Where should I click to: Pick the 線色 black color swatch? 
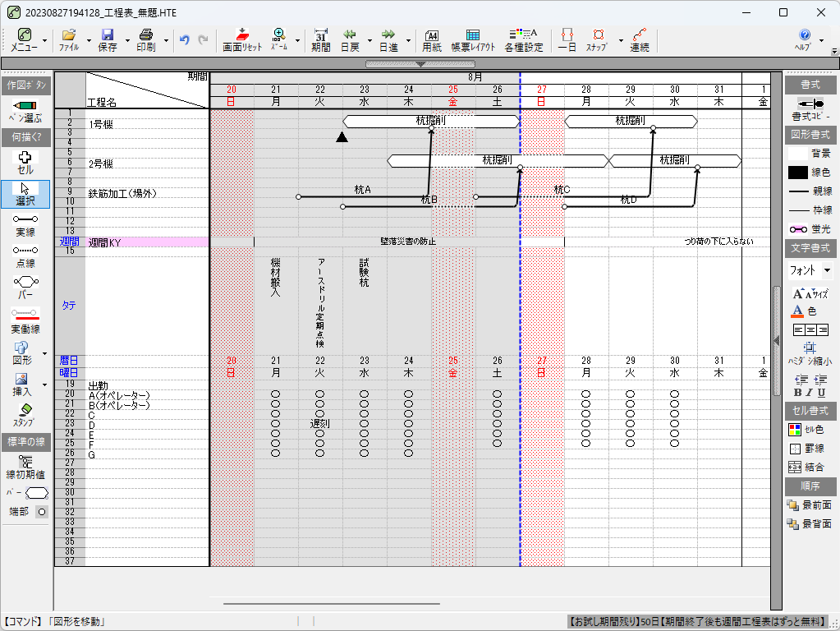[797, 173]
